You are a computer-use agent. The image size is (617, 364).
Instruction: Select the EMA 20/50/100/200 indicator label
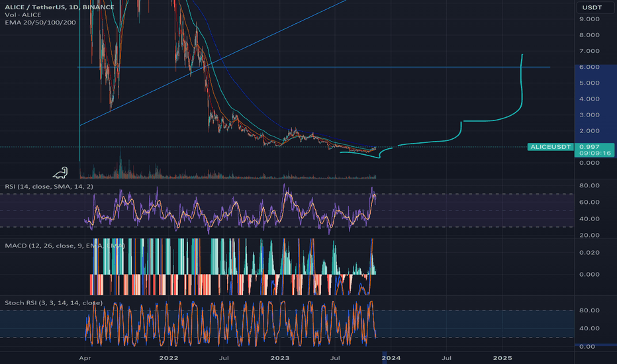40,23
